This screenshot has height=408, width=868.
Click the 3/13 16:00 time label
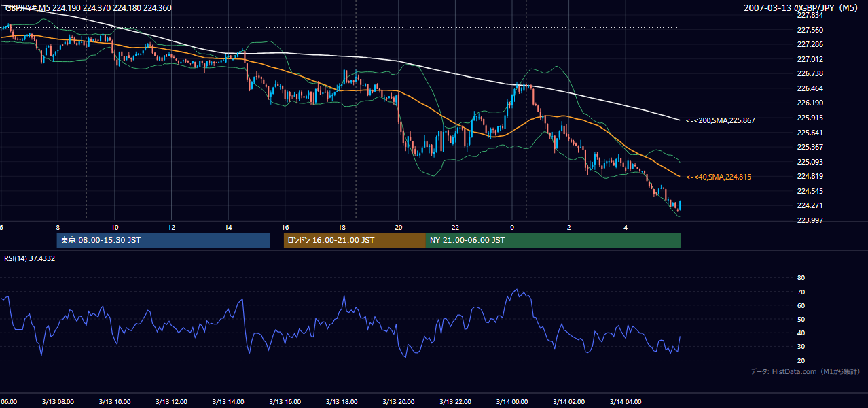coord(285,401)
